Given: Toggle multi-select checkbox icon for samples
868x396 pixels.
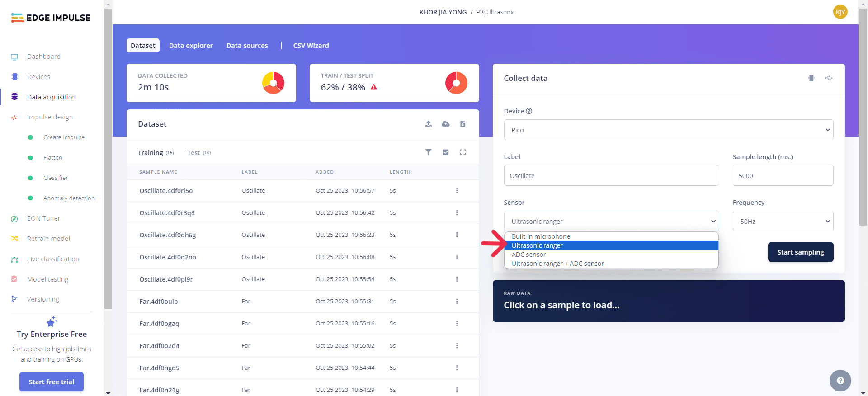Looking at the screenshot, I should (x=445, y=152).
